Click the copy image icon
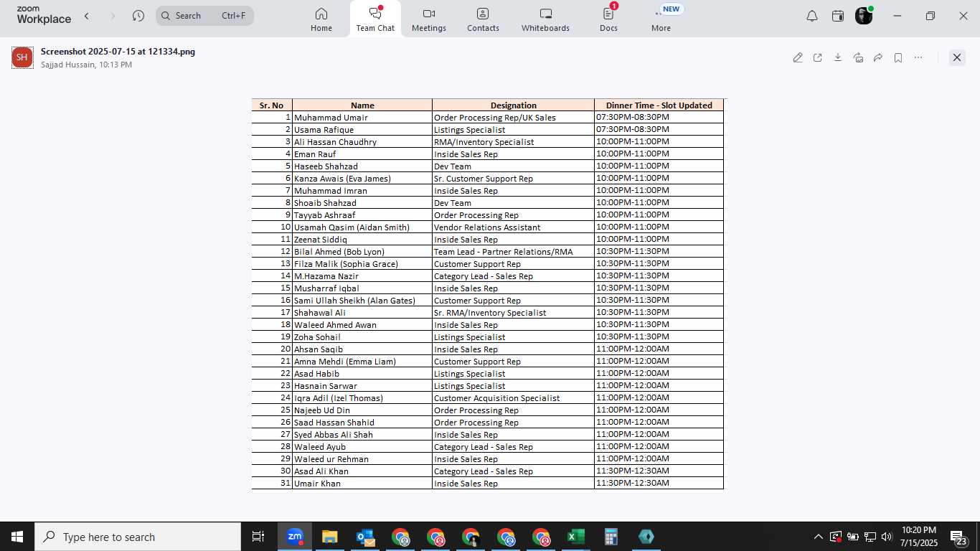The height and width of the screenshot is (551, 980). click(858, 57)
